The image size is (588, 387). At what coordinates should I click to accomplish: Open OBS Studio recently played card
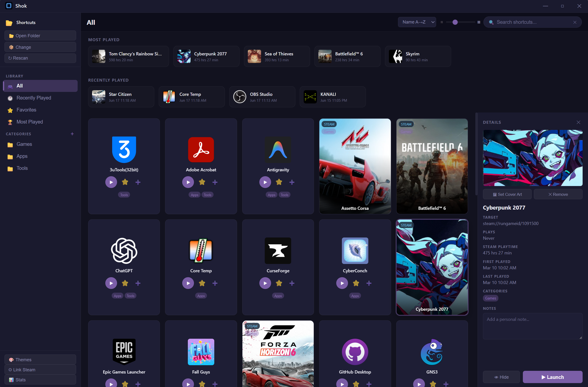(262, 97)
